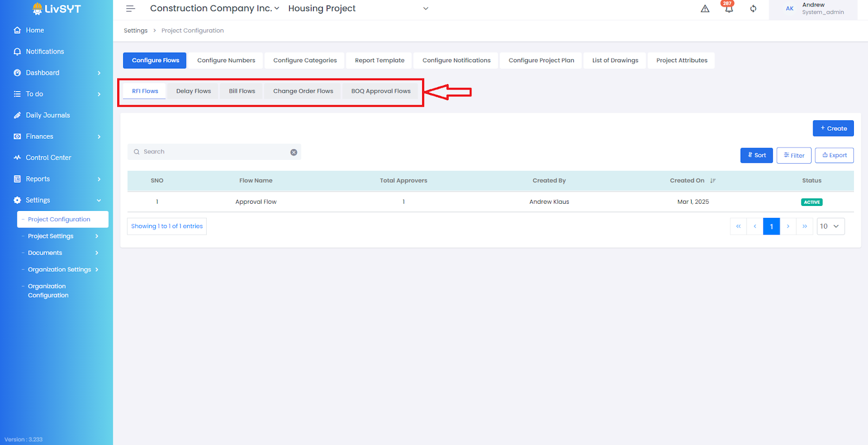Image resolution: width=868 pixels, height=445 pixels.
Task: Collapse sidebar using the hamburger menu icon
Action: (130, 9)
